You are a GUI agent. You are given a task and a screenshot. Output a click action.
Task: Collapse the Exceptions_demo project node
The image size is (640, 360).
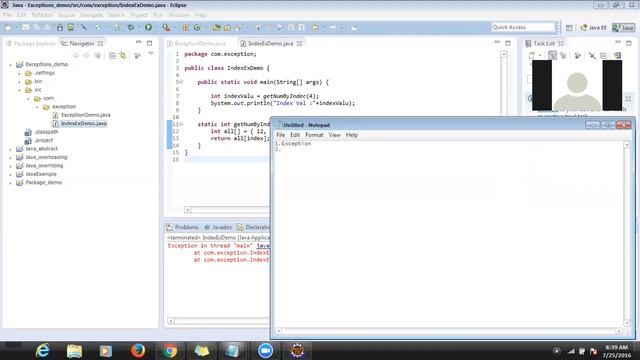click(x=11, y=64)
